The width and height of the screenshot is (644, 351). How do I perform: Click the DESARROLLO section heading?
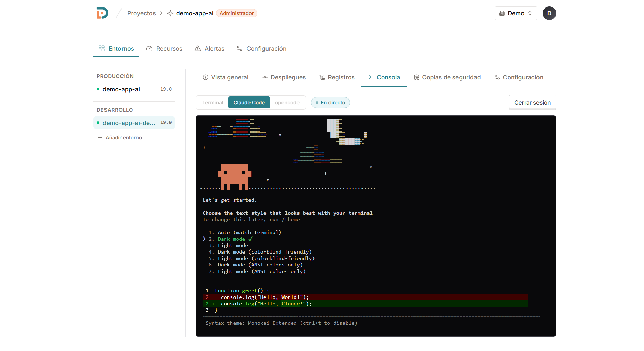coord(115,110)
